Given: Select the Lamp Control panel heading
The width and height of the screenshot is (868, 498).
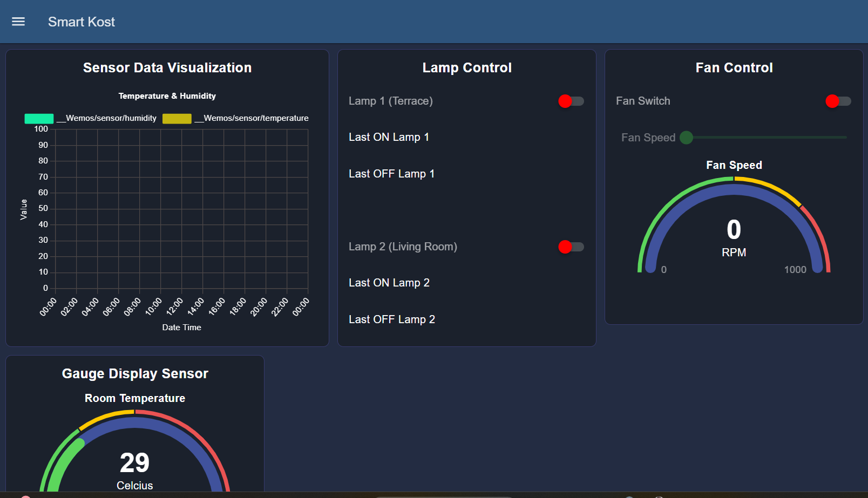Looking at the screenshot, I should [466, 67].
